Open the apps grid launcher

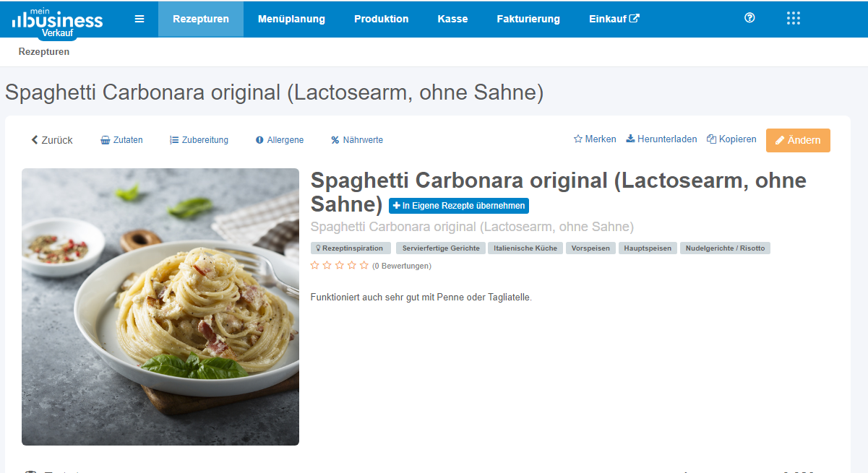click(x=794, y=19)
